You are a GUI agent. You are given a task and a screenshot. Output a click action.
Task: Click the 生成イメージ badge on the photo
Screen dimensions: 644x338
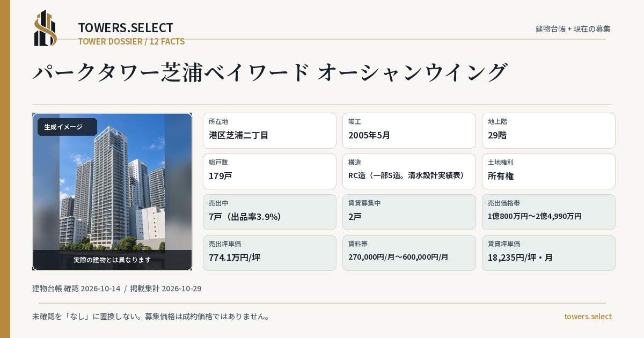click(x=67, y=127)
